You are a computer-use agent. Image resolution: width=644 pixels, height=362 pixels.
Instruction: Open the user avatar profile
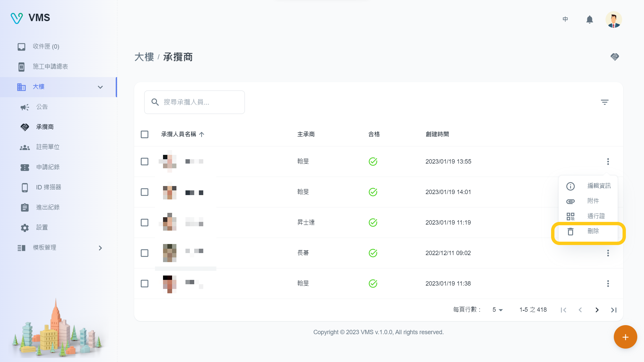coord(613,19)
